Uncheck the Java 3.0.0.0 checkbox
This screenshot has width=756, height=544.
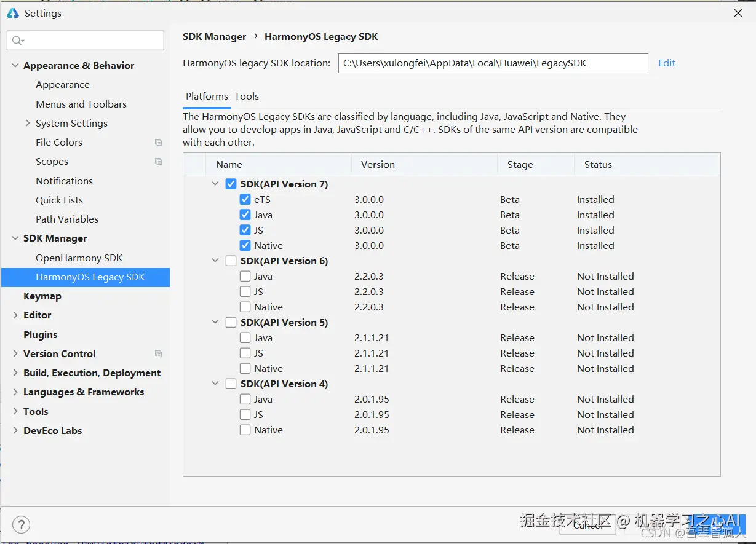[x=245, y=215]
